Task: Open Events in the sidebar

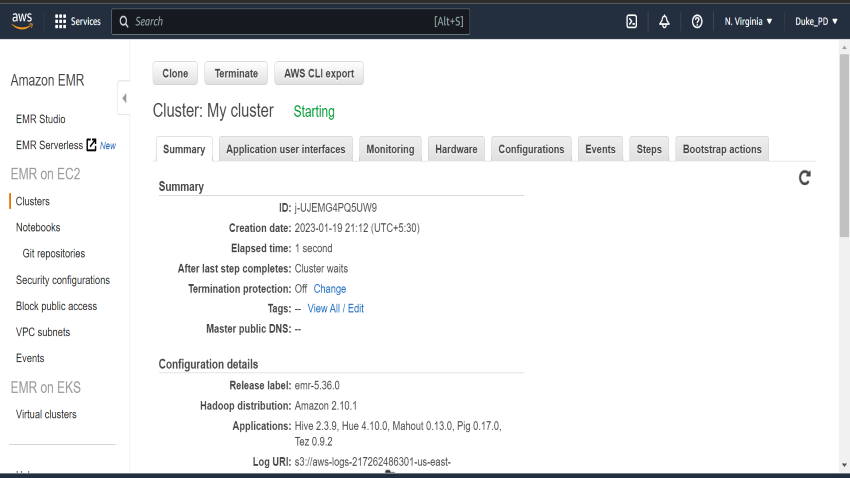Action: [x=30, y=358]
